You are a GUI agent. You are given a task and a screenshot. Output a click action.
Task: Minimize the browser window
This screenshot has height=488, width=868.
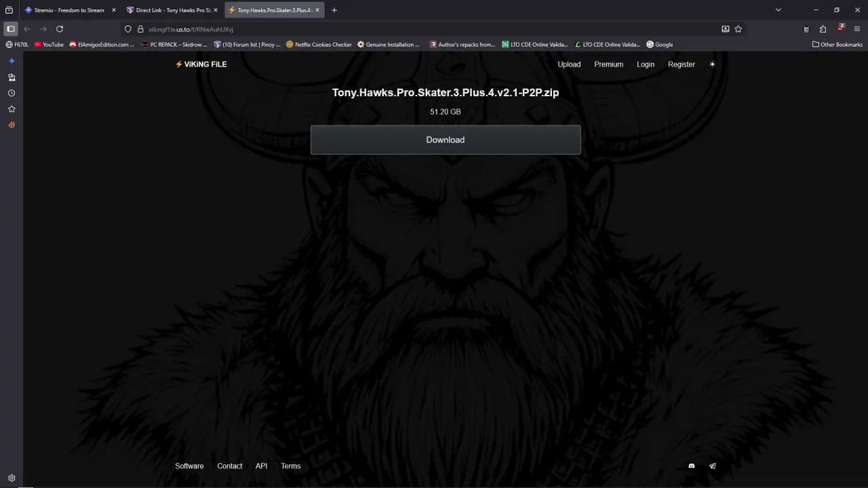[816, 10]
